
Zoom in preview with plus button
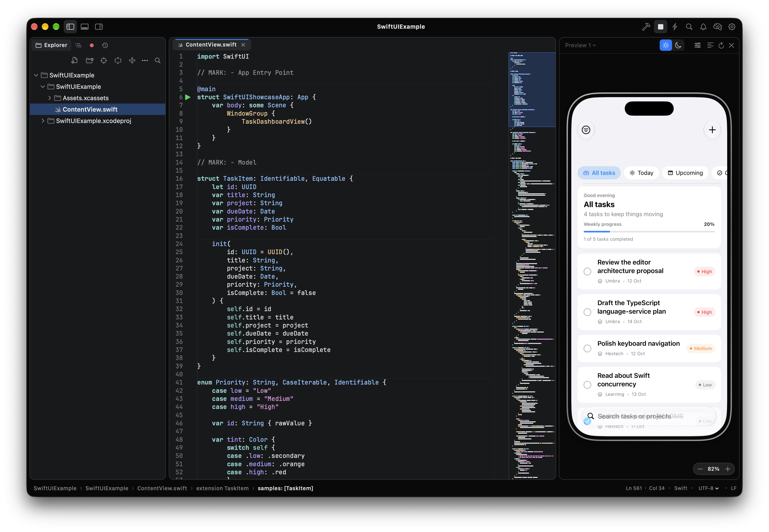[728, 469]
